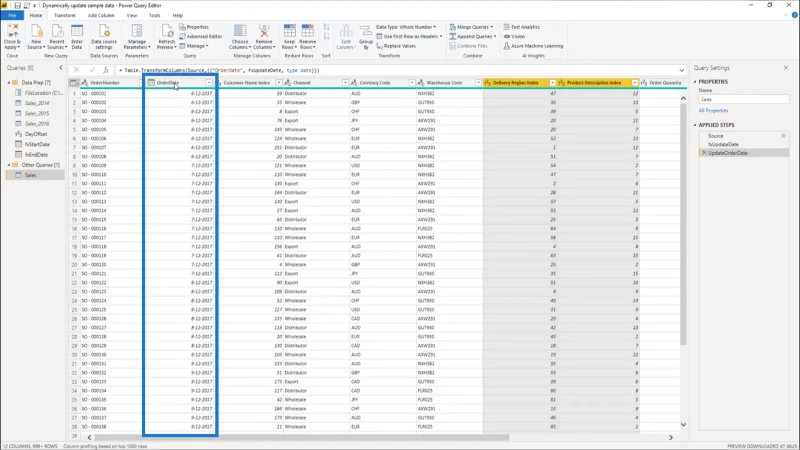Switch to the Transform tab

[x=64, y=15]
